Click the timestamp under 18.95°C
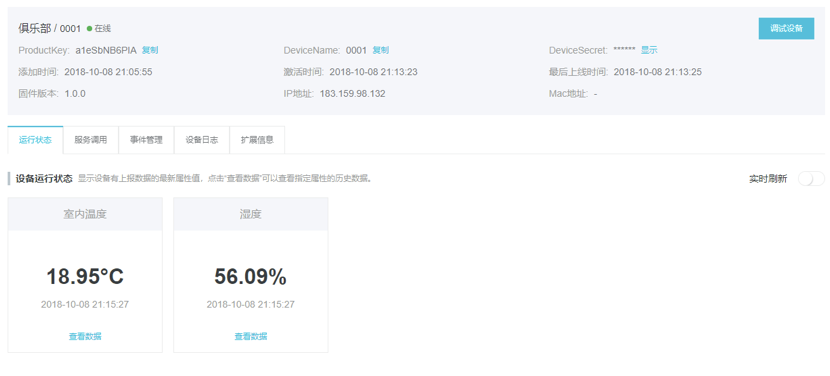 coord(85,305)
